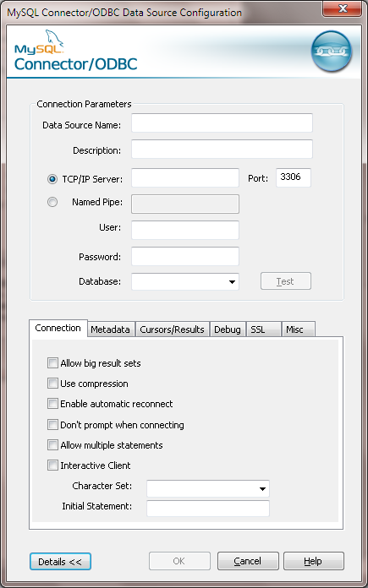
Task: Click into the Description field
Action: [x=222, y=150]
